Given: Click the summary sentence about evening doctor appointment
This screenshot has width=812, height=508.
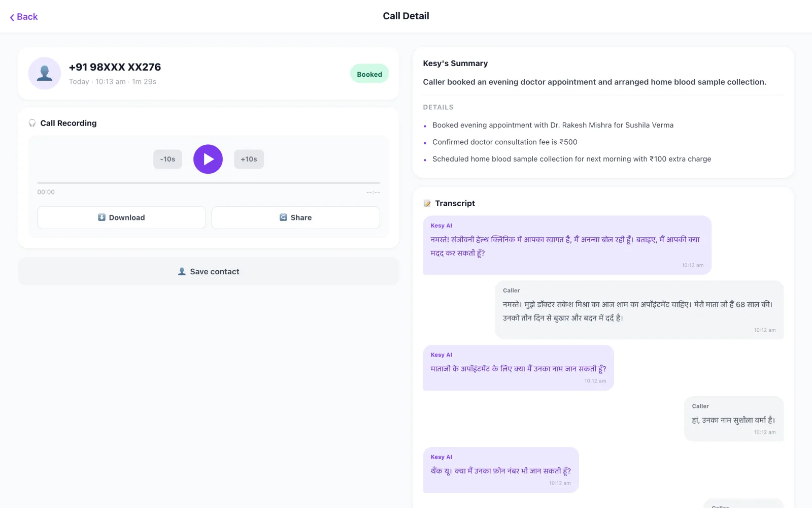Looking at the screenshot, I should click(595, 82).
